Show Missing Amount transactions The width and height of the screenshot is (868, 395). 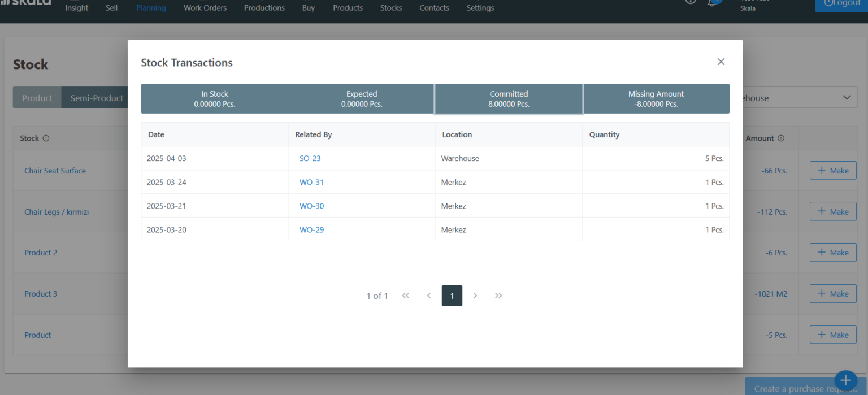pos(656,98)
